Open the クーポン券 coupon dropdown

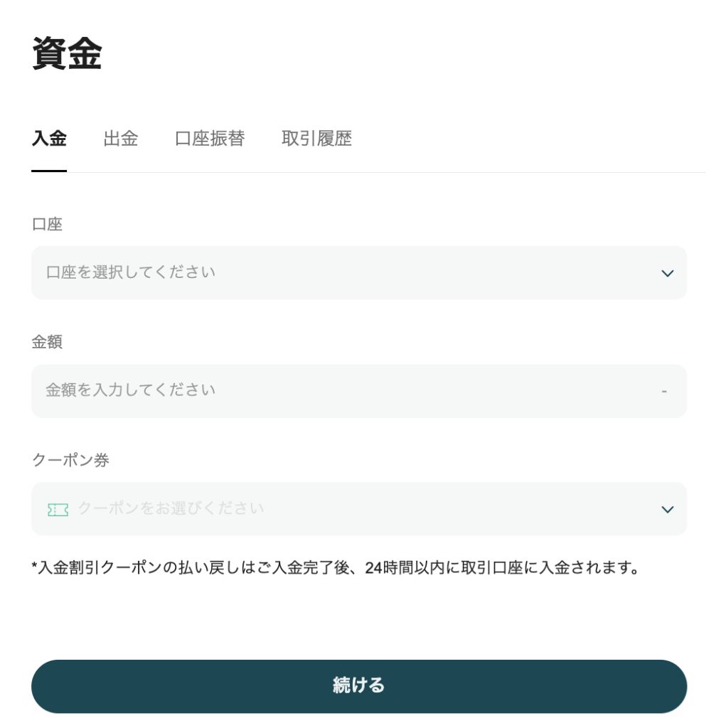point(358,508)
